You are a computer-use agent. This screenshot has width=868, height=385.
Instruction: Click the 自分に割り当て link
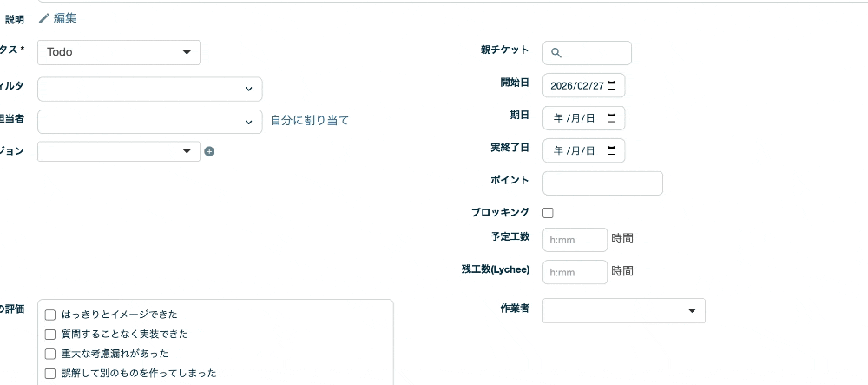point(309,121)
